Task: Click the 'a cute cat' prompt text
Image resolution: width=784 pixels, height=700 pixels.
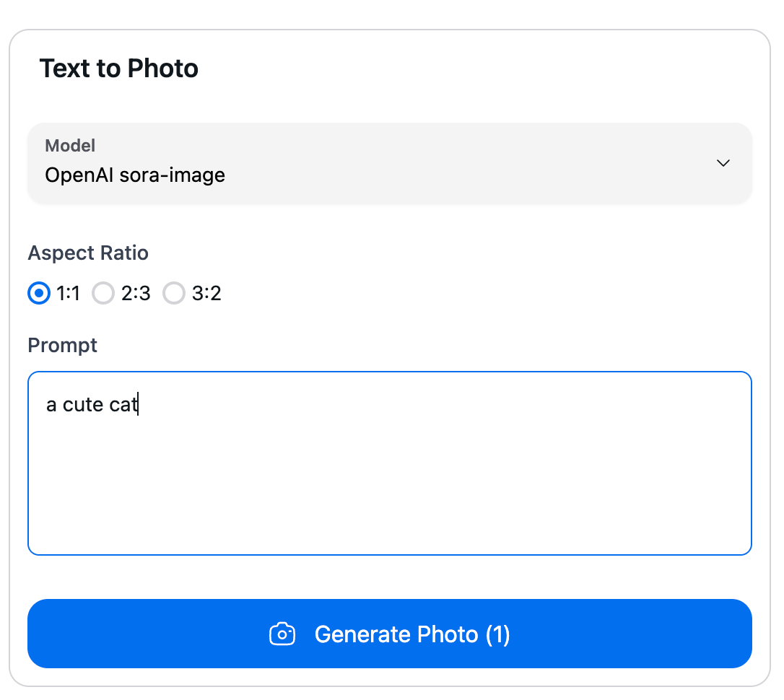Action: (92, 405)
